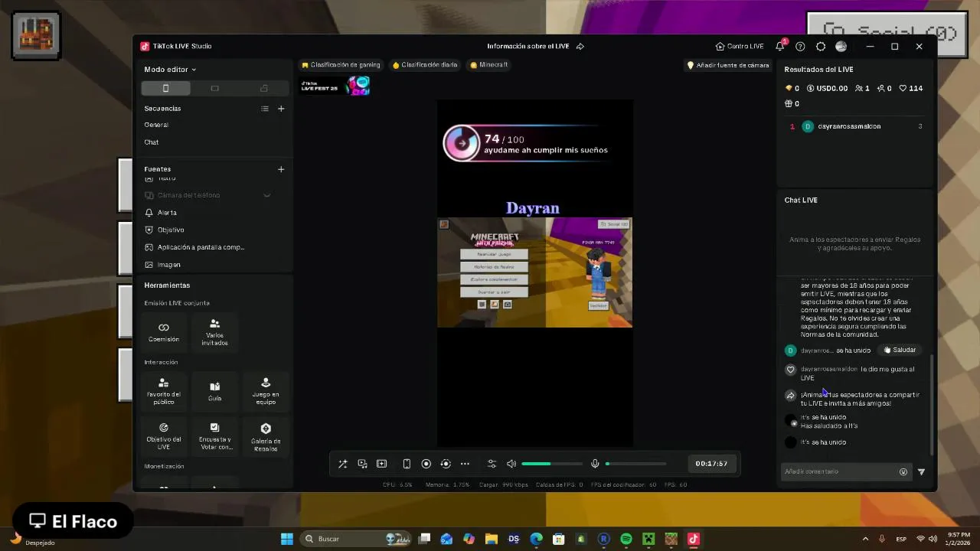This screenshot has height=551, width=980.
Task: Open the Galería de Regalos tool
Action: click(x=266, y=436)
